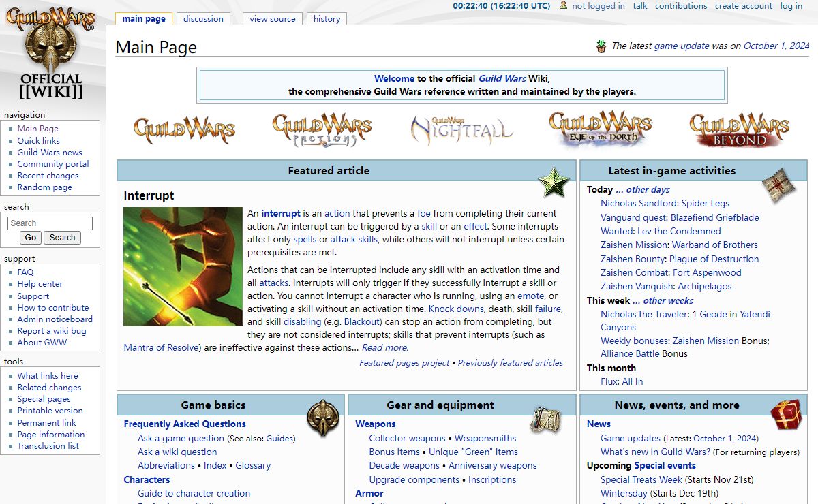
Task: Open Community portal
Action: click(x=53, y=164)
